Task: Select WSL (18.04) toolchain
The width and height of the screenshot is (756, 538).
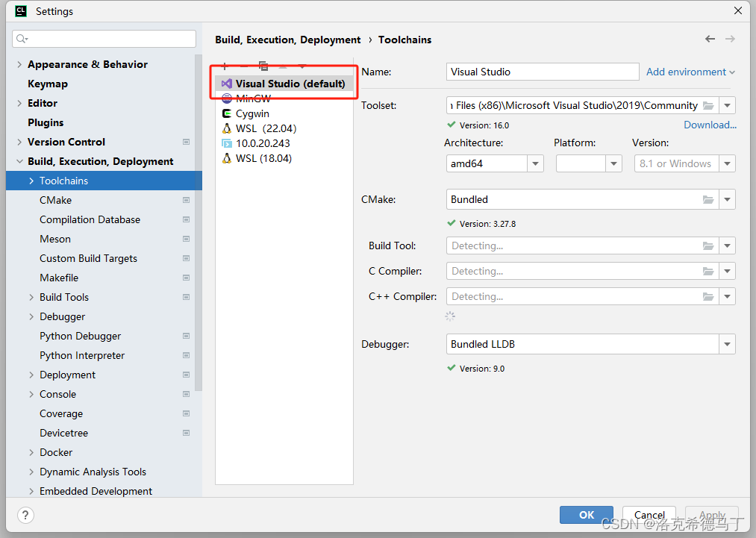Action: [x=284, y=159]
